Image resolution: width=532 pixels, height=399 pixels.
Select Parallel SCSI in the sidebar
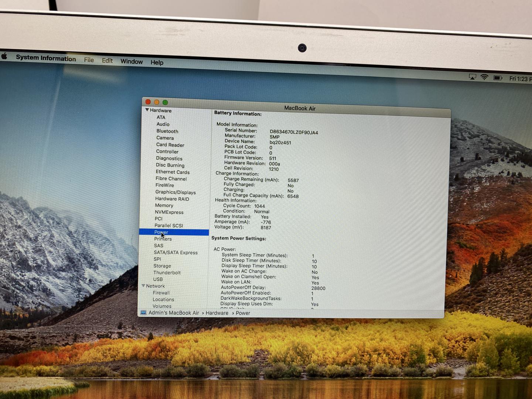(168, 225)
